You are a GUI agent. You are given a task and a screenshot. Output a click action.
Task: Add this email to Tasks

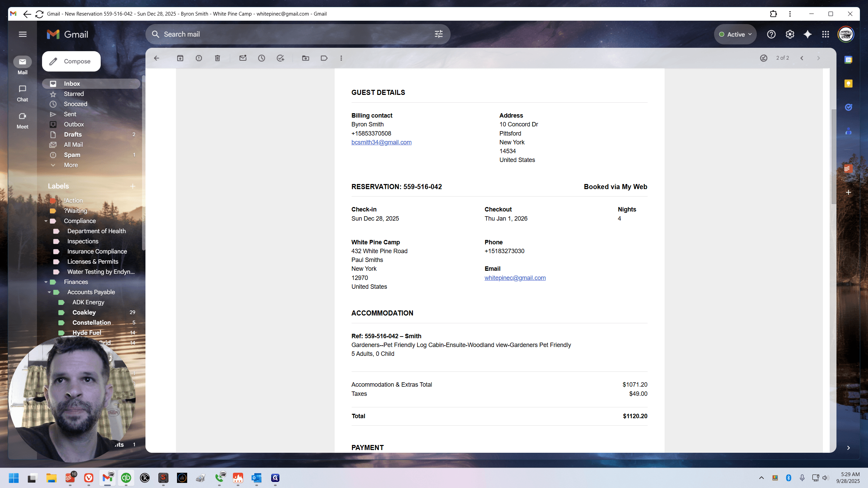pos(280,58)
